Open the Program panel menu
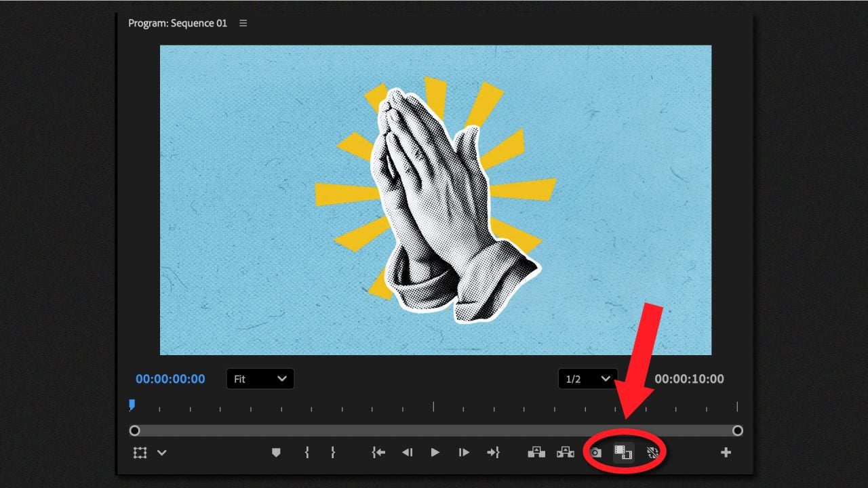Image resolution: width=868 pixels, height=488 pixels. (243, 22)
